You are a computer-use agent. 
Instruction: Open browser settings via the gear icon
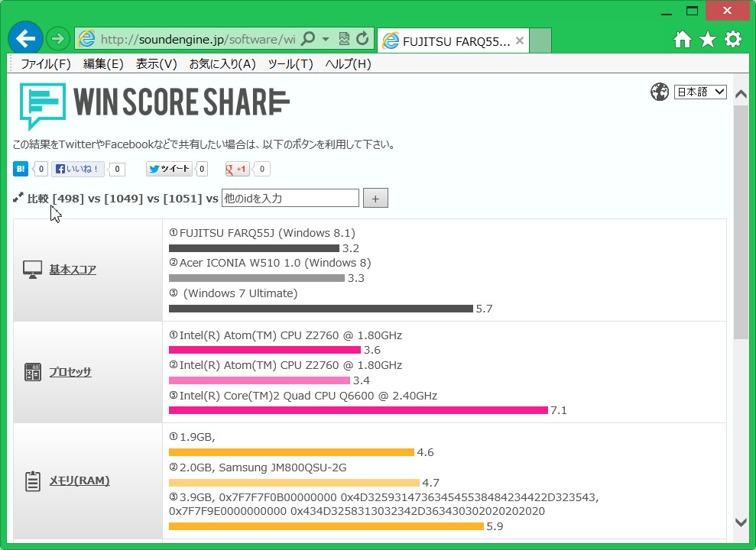click(x=732, y=37)
